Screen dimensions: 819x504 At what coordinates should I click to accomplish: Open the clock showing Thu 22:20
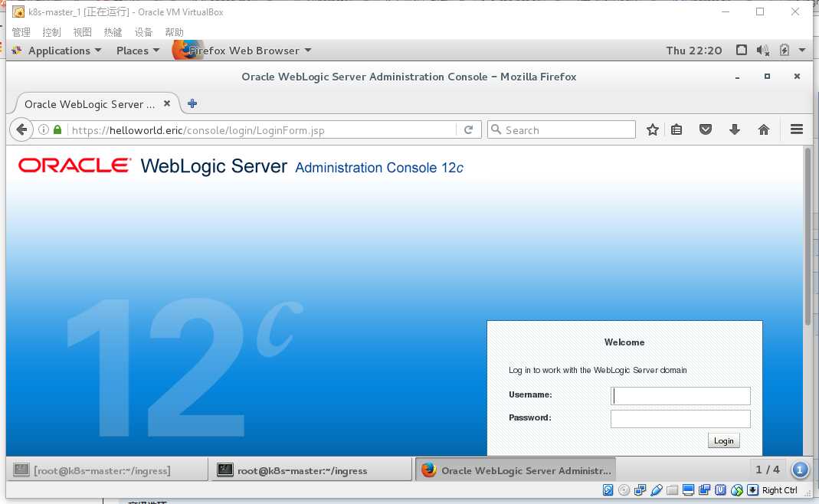(693, 51)
